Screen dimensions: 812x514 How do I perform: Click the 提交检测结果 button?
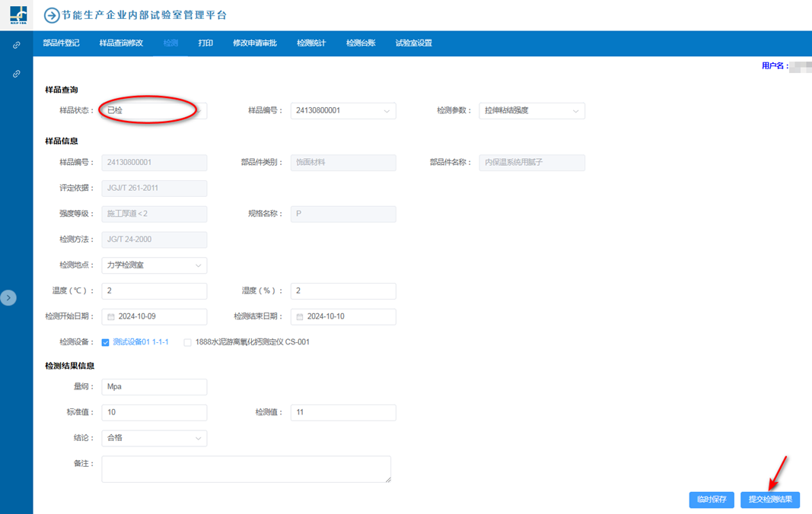pyautogui.click(x=769, y=500)
